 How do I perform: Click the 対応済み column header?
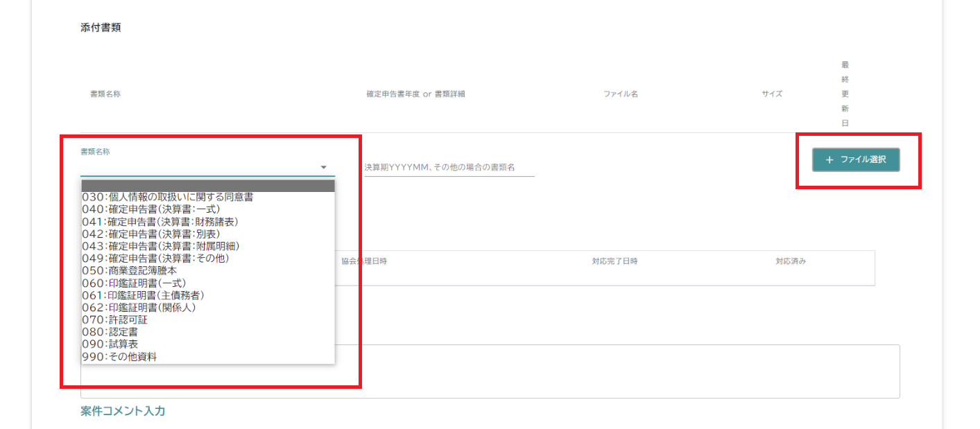[x=791, y=262]
